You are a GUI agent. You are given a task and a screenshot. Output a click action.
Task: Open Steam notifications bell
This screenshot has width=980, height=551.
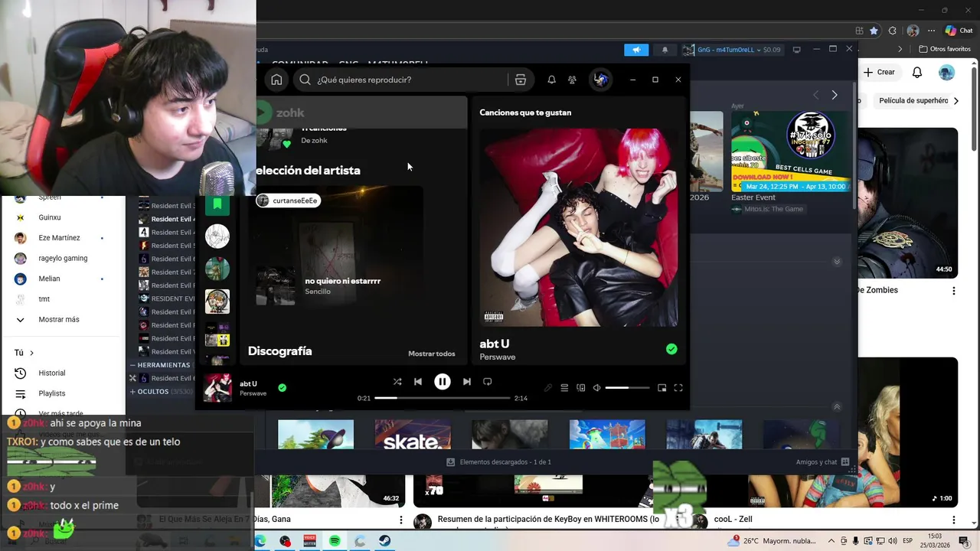coord(665,50)
